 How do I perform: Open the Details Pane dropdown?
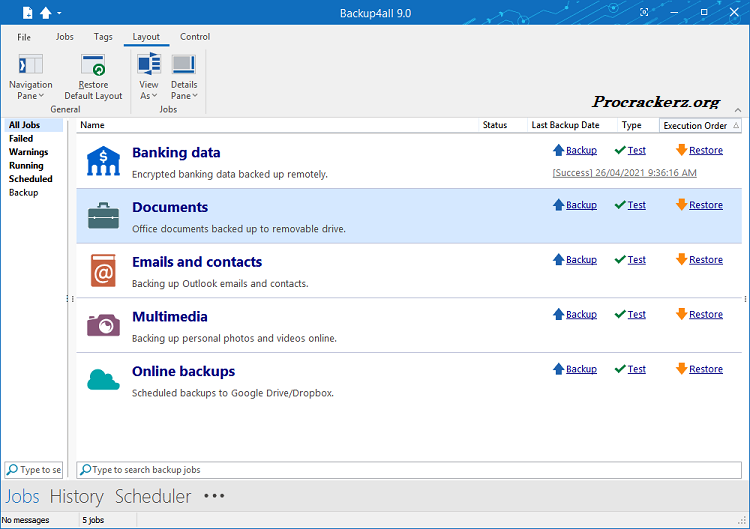183,90
